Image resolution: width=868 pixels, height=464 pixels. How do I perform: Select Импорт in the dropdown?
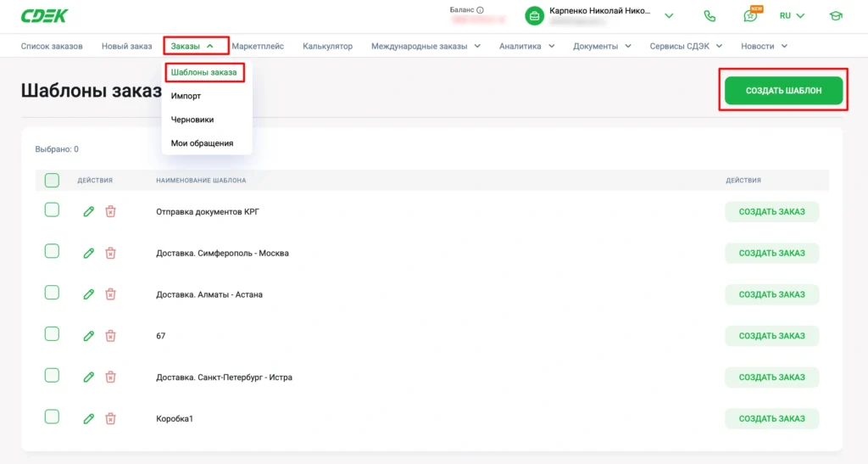[x=186, y=96]
